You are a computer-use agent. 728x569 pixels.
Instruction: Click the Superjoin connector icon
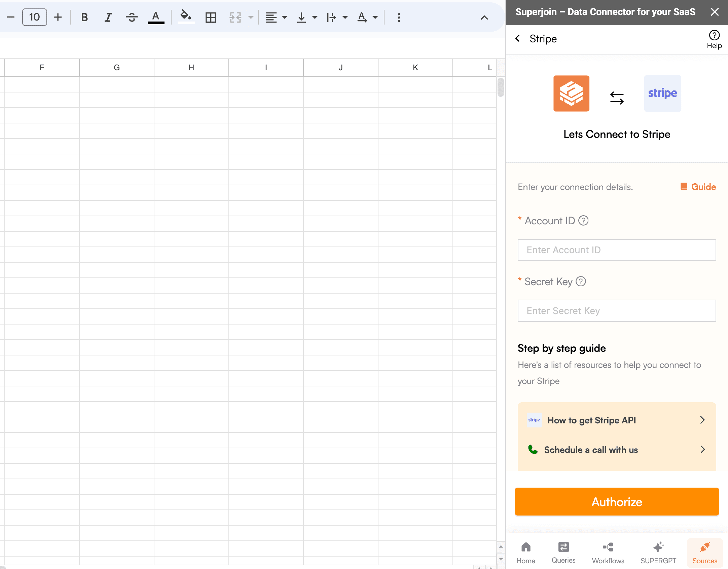point(571,93)
